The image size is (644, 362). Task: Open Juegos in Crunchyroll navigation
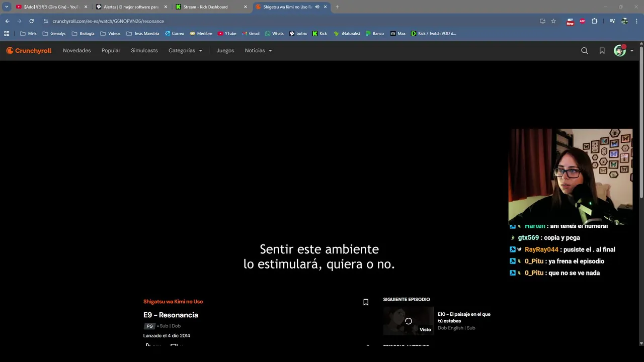click(225, 51)
